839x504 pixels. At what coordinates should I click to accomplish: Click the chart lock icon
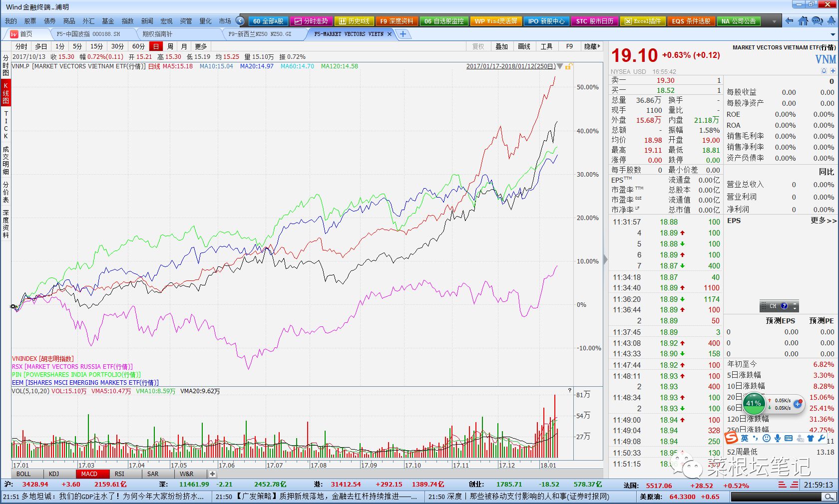pos(569,66)
